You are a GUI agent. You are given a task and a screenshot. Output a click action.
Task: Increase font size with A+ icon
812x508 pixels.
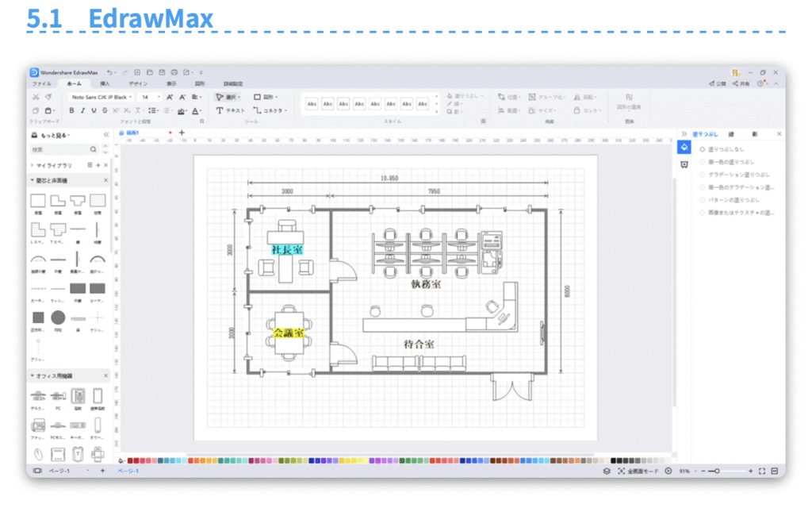pyautogui.click(x=170, y=97)
